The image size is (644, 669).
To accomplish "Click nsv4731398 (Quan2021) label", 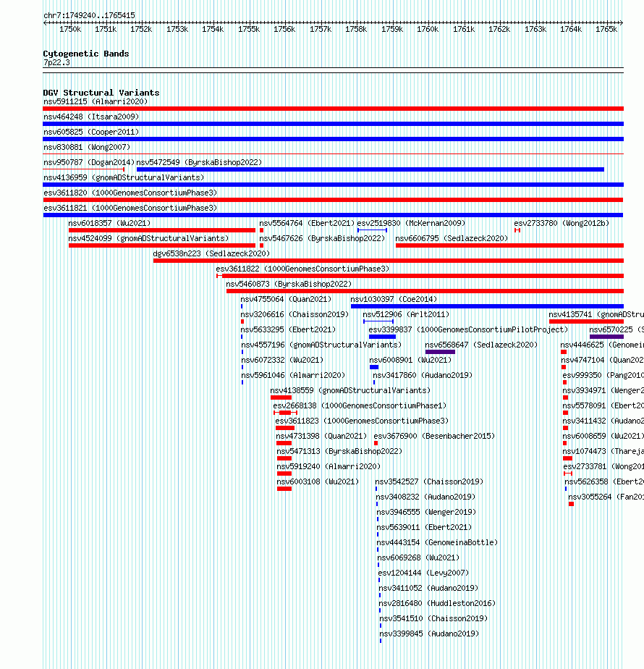I will [x=321, y=436].
